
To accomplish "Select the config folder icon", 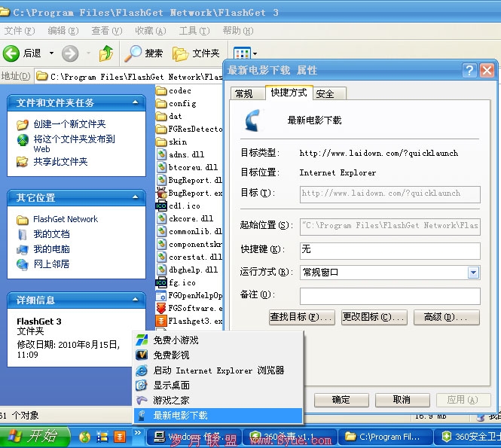I will 161,104.
